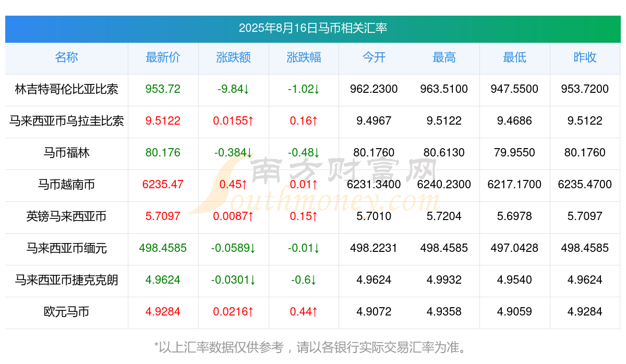
Task: Click change amount 0.0155↑
Action: 234,121
